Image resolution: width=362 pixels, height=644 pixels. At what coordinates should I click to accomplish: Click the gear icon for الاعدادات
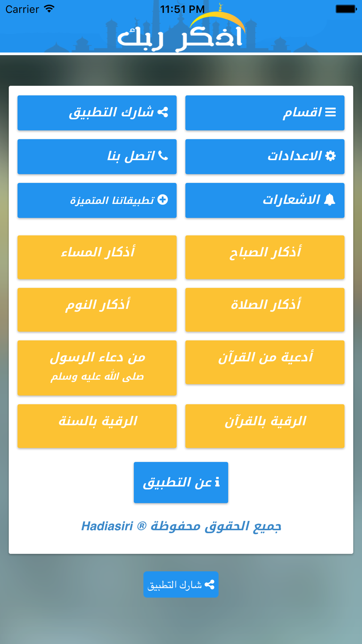330,156
